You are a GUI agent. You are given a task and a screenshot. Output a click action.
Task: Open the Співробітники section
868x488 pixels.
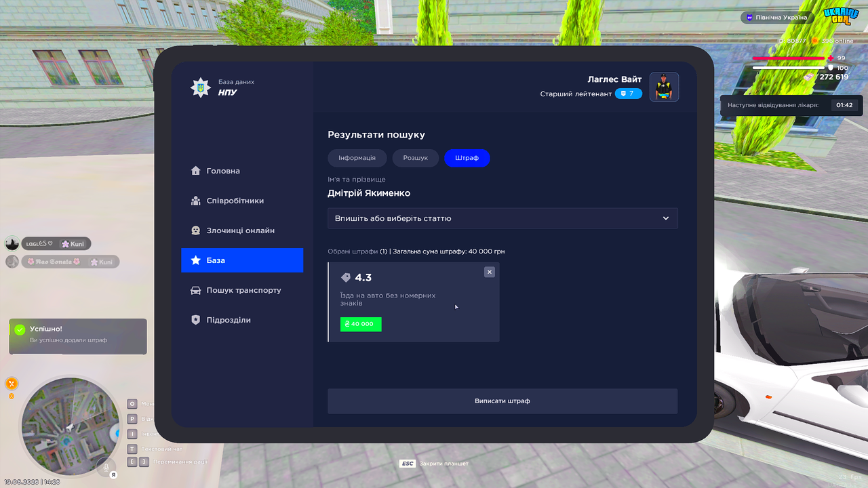pyautogui.click(x=242, y=201)
